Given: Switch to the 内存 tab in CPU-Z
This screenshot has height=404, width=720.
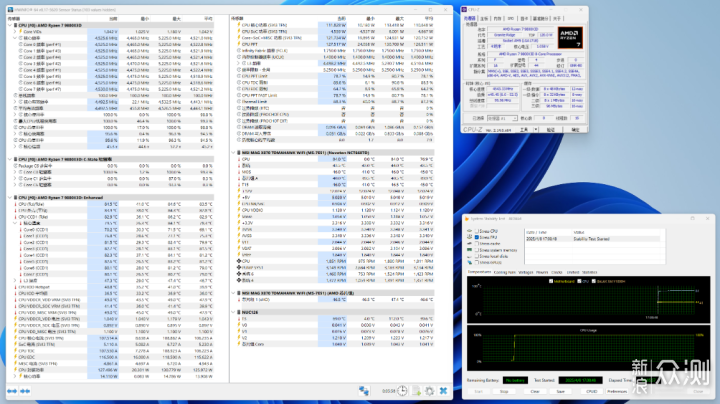Looking at the screenshot, I should pos(497,18).
